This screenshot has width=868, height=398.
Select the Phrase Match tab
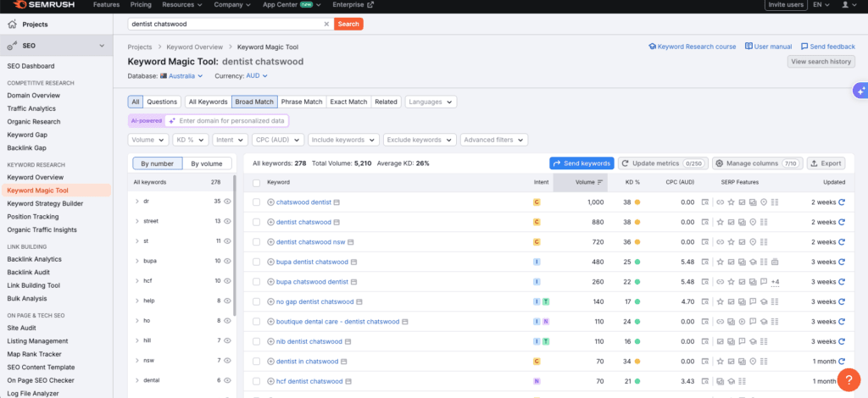click(302, 102)
